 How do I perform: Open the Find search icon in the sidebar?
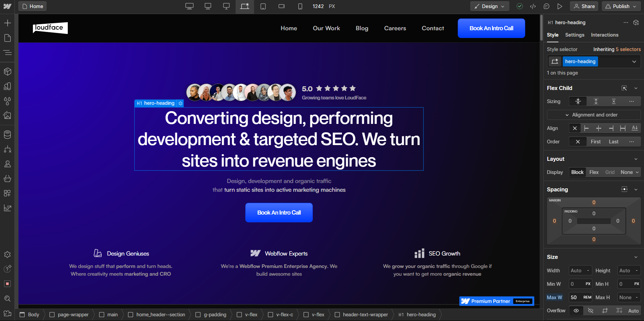point(7,299)
